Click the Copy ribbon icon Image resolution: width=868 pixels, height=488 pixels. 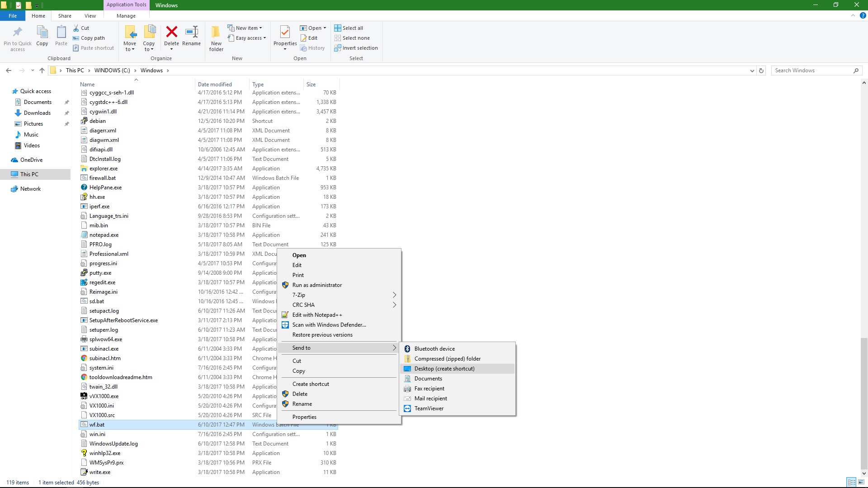(x=42, y=32)
